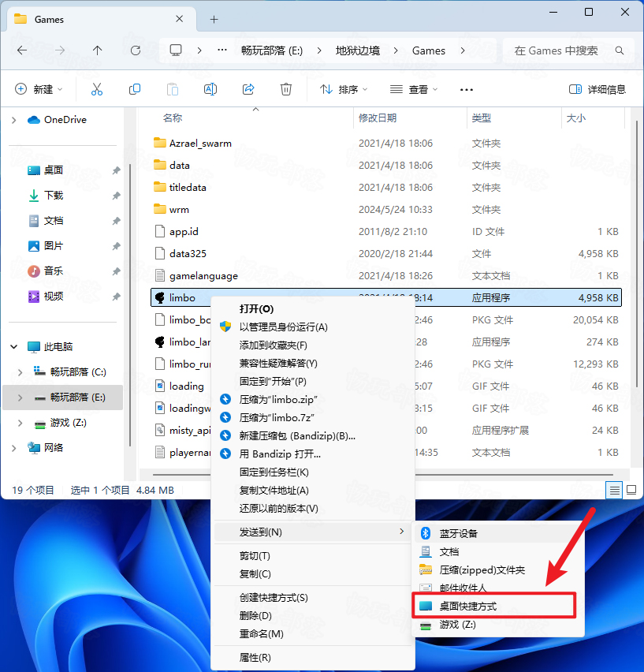Sort by the 大小 column header
The height and width of the screenshot is (672, 644).
(x=575, y=118)
